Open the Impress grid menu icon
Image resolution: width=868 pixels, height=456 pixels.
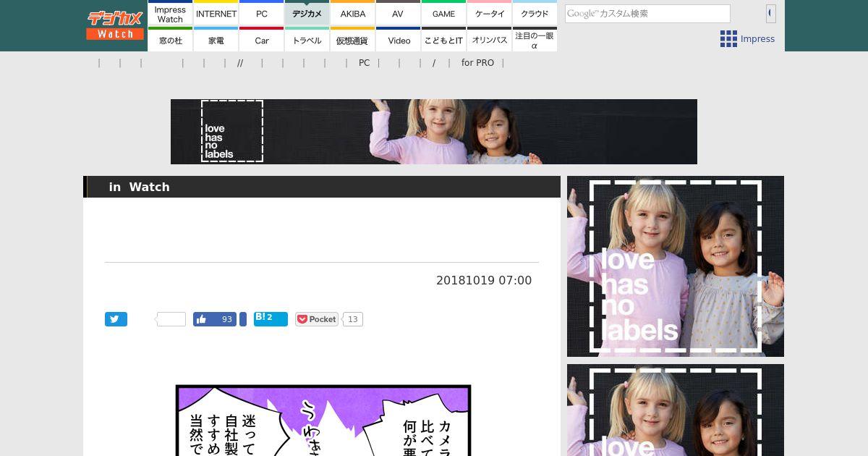coord(728,39)
